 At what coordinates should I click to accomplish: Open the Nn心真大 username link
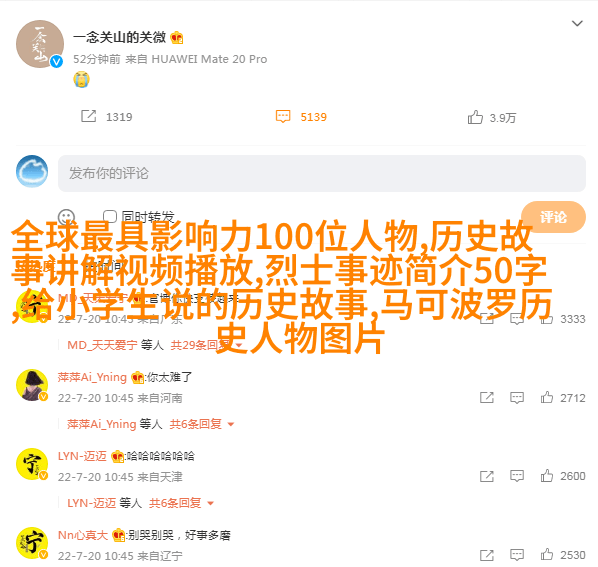pos(83,535)
